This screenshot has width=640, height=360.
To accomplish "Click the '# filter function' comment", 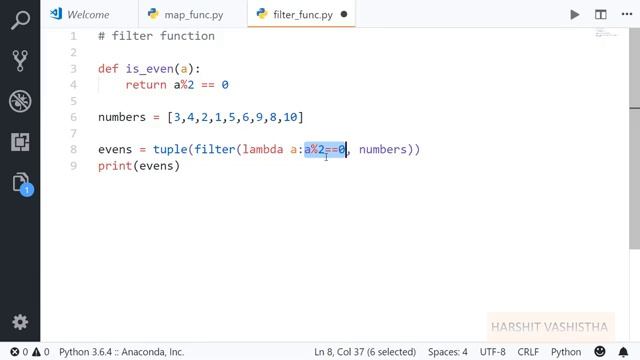I will pyautogui.click(x=156, y=36).
